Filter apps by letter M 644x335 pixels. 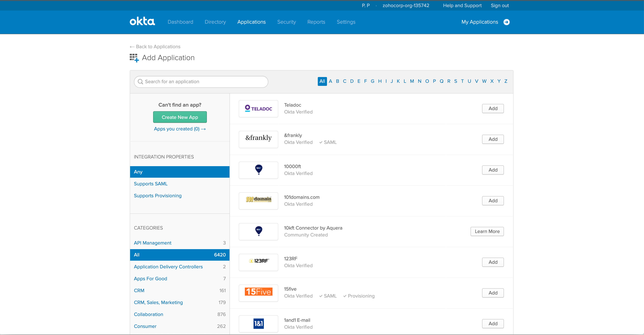(412, 81)
